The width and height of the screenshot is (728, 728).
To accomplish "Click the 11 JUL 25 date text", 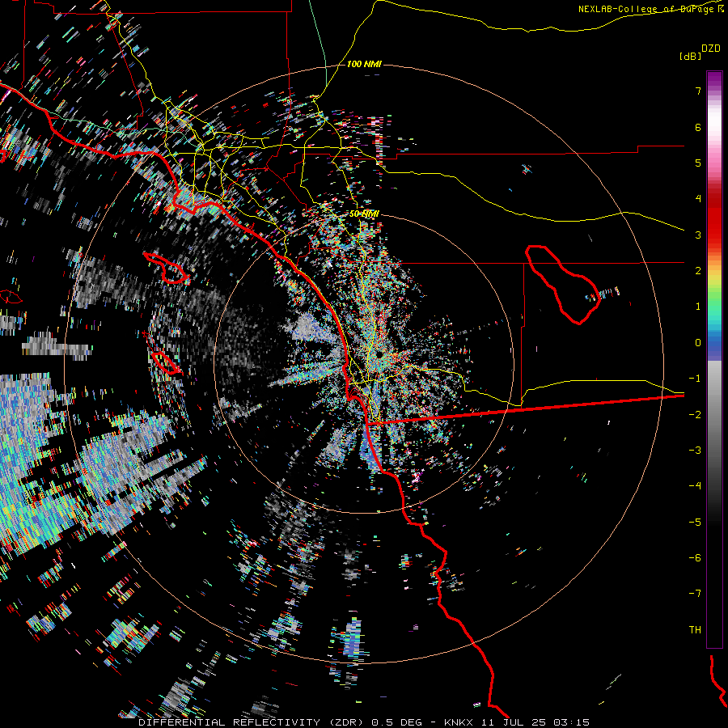I will click(x=514, y=722).
